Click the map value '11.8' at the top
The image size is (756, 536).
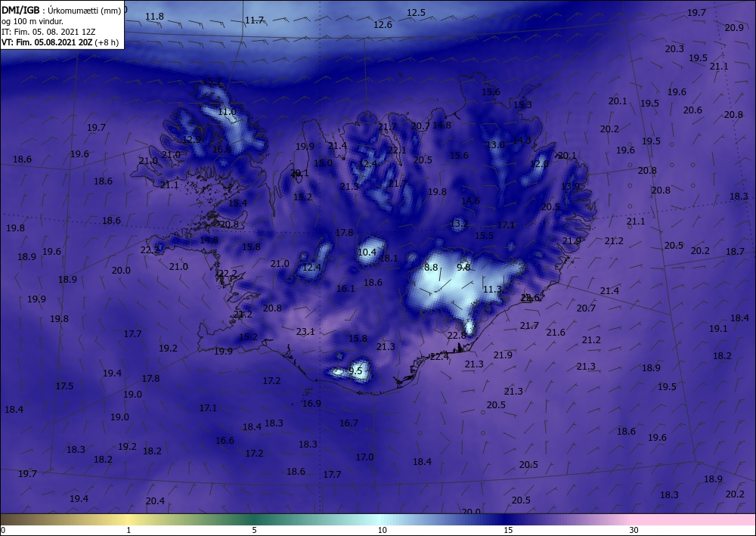coord(154,17)
